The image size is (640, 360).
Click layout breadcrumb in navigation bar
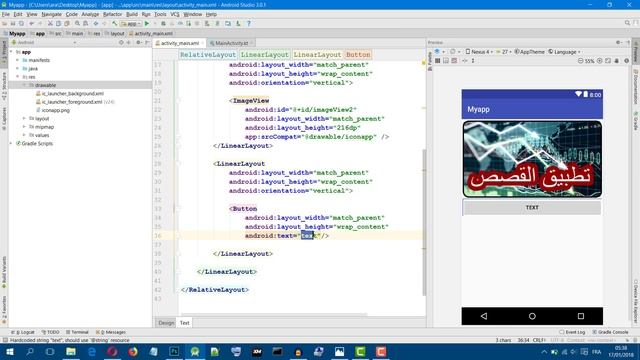pos(115,33)
